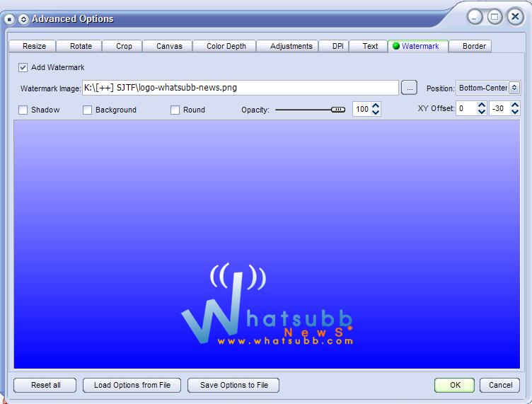Increase opacity value with up arrow
The width and height of the screenshot is (532, 404).
click(376, 106)
